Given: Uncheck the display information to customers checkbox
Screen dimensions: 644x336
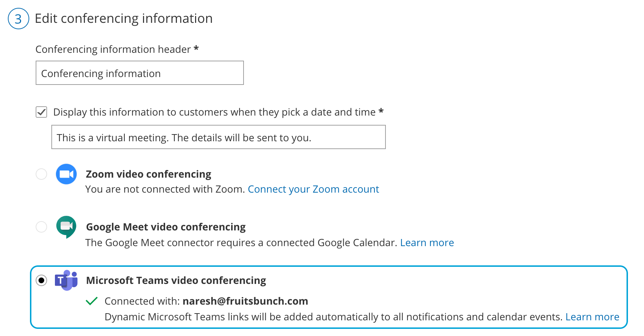Looking at the screenshot, I should coord(41,112).
